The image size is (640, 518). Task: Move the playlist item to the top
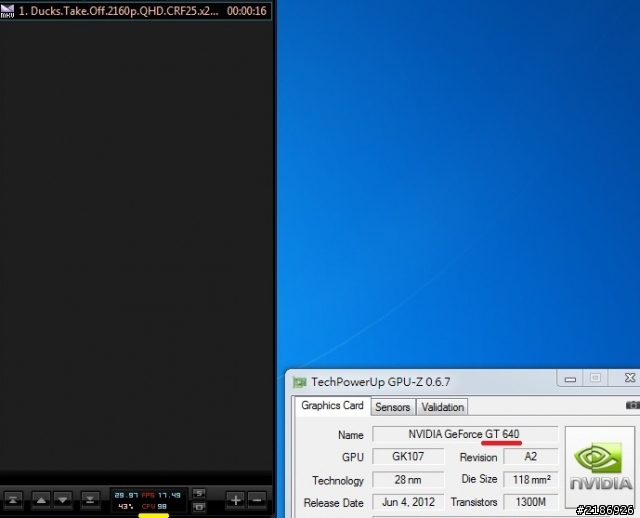[13, 500]
